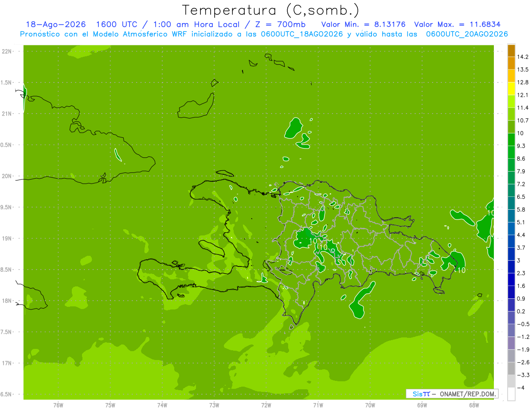Screen dimensions: 532x411
Task: Click the "-0.5" colorbar value
Action: [523, 324]
